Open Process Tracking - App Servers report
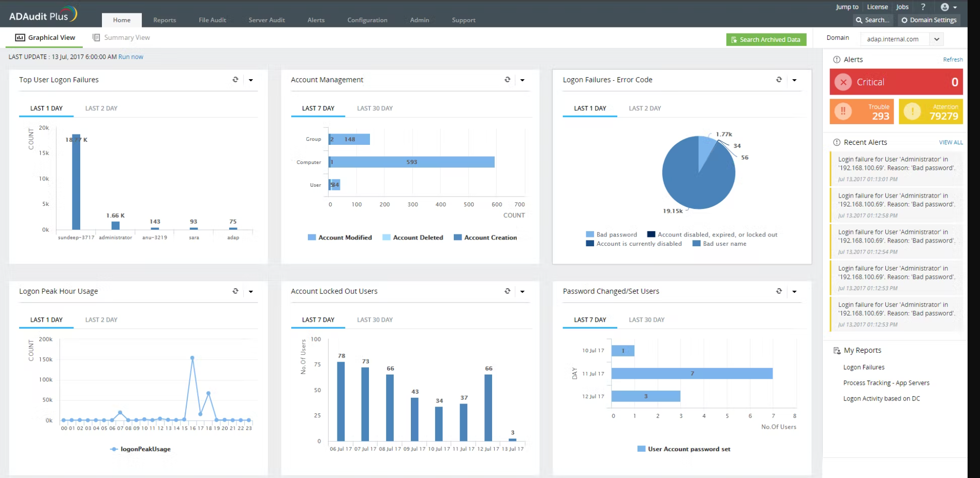This screenshot has height=478, width=980. coord(886,383)
